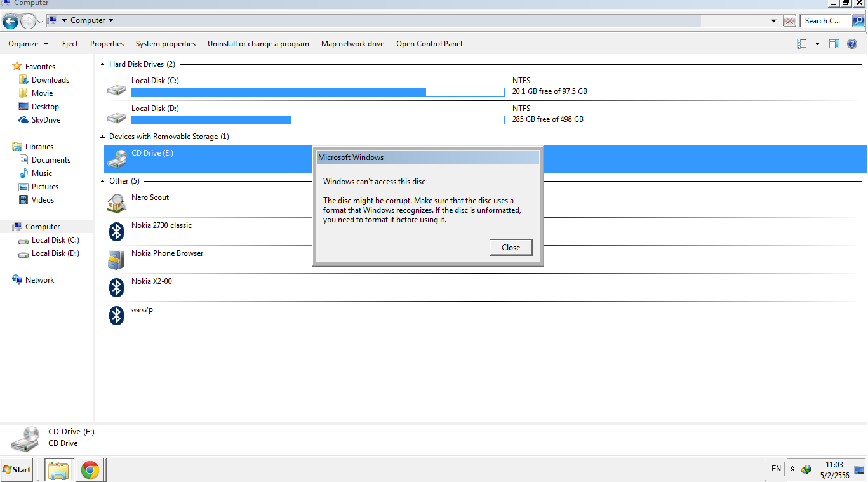868x482 pixels.
Task: Open the Videos library
Action: (x=43, y=200)
